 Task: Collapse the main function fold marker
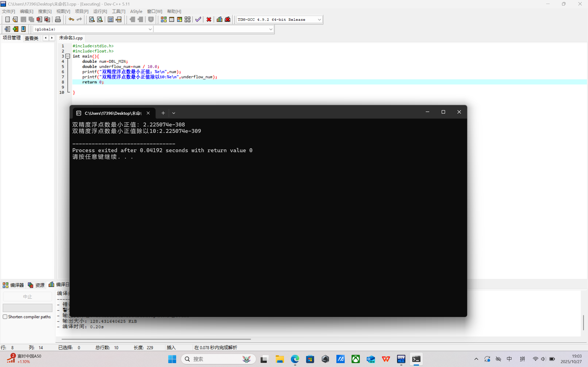(68, 56)
